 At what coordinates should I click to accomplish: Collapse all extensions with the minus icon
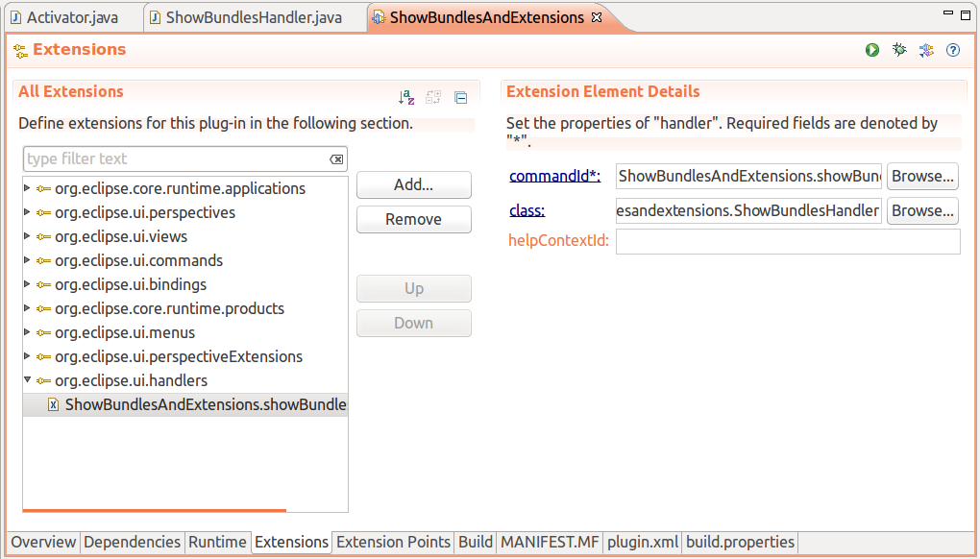[460, 97]
